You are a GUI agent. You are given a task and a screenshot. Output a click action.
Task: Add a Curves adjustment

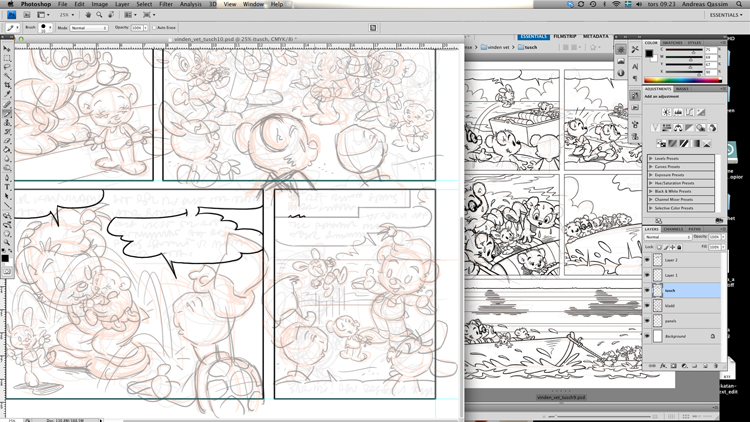(689, 112)
